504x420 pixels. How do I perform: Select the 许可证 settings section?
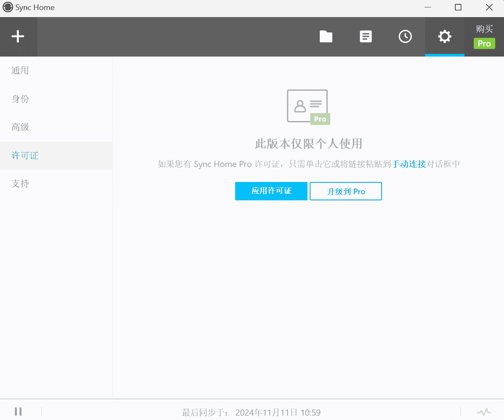(x=56, y=156)
